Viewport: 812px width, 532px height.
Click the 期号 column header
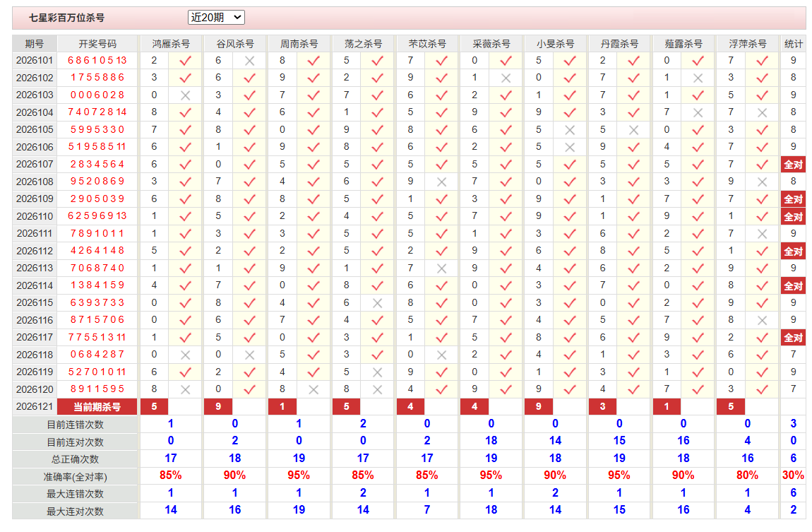(x=34, y=44)
